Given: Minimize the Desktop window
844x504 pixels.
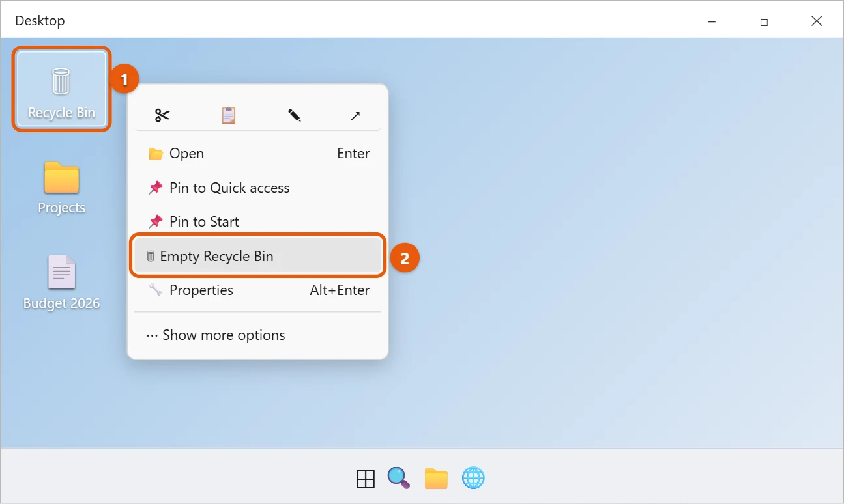Looking at the screenshot, I should 711,21.
